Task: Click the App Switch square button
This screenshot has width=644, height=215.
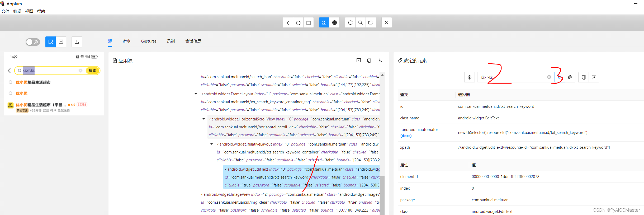Action: coord(309,23)
